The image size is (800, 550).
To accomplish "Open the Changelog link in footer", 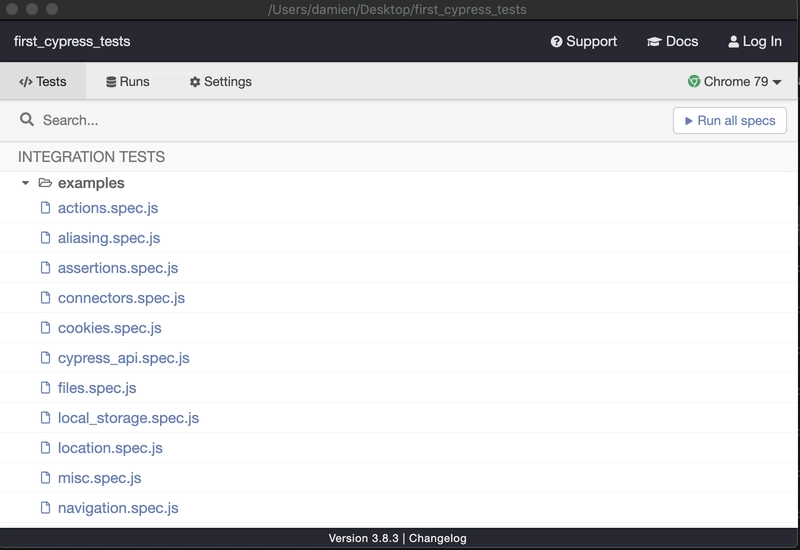I will point(439,538).
